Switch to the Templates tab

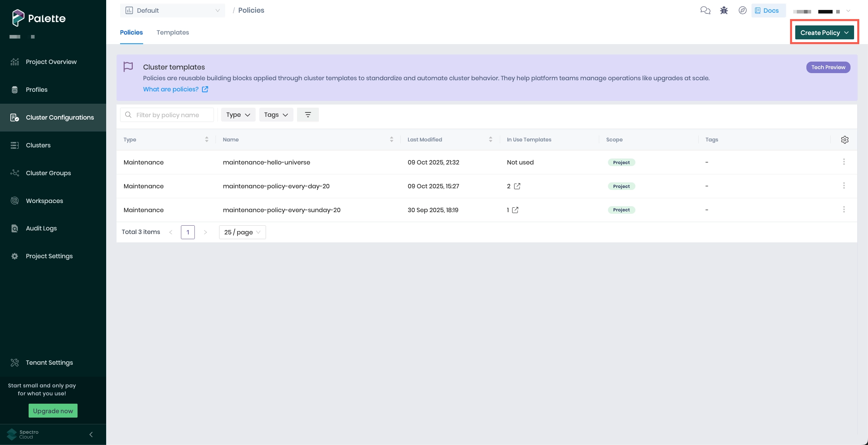coord(173,32)
